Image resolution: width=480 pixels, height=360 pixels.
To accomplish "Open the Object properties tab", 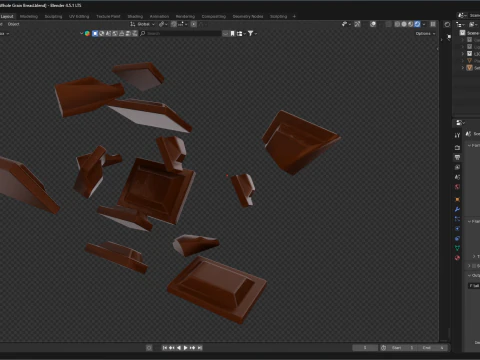I will [x=457, y=199].
